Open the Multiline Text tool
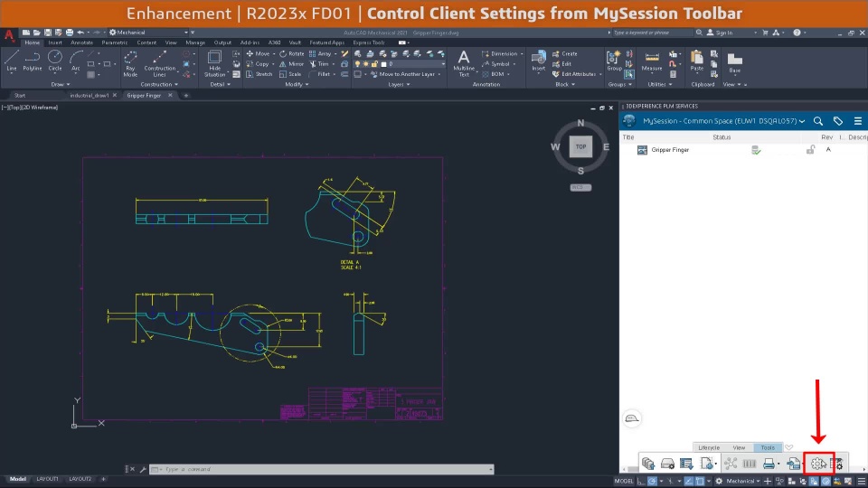Image resolution: width=868 pixels, height=488 pixels. [x=464, y=63]
